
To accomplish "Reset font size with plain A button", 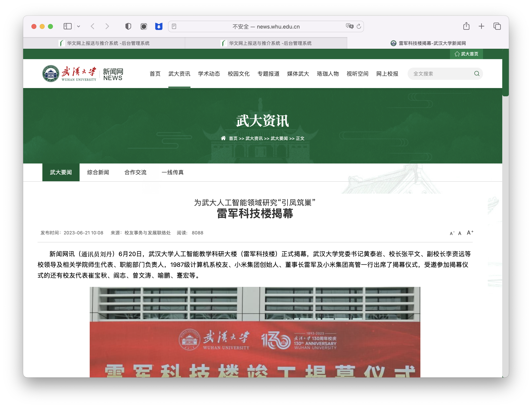I will [459, 233].
